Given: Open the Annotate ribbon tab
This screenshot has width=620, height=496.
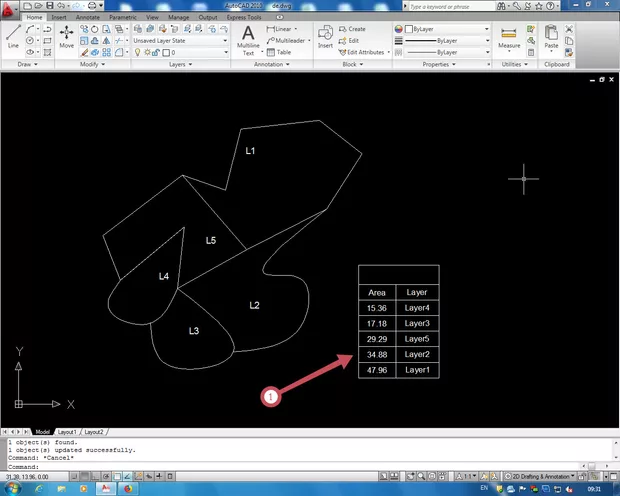Looking at the screenshot, I should [88, 18].
